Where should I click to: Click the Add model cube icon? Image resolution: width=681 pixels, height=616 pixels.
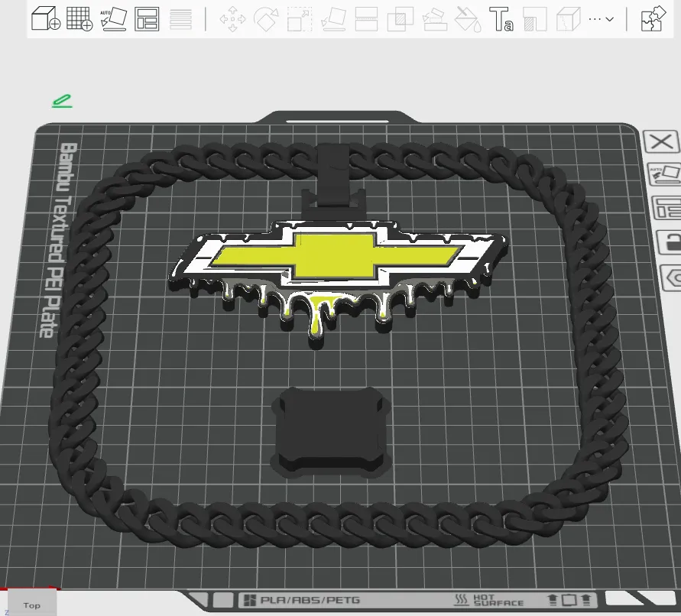point(46,18)
